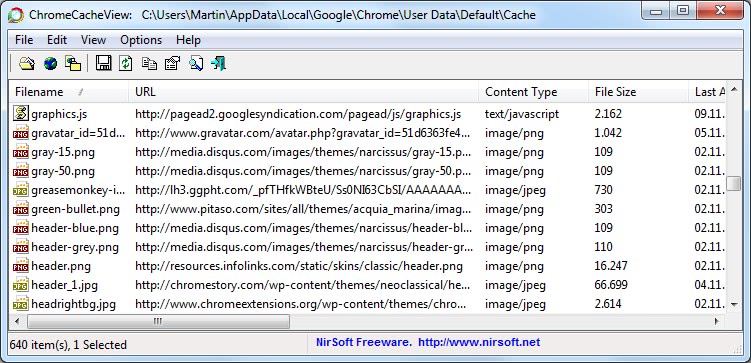Select the header.png filename
Image resolution: width=751 pixels, height=363 pixels.
point(61,266)
